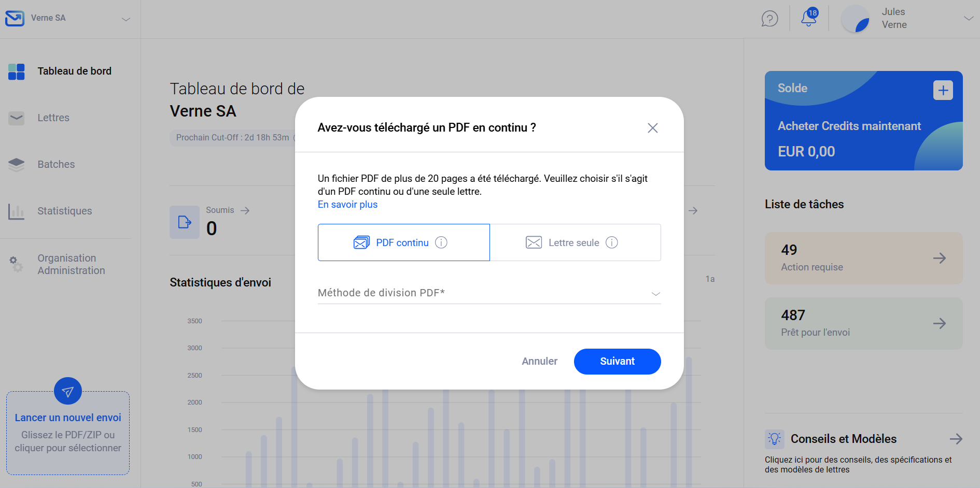The width and height of the screenshot is (980, 488).
Task: Expand the Méthode de division PDF dropdown
Action: 489,293
